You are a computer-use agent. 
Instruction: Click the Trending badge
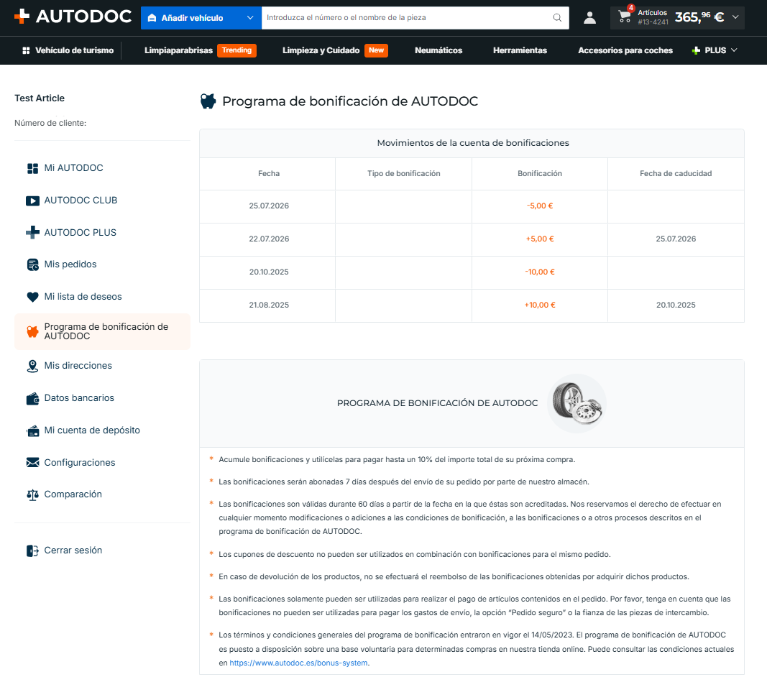tap(236, 50)
